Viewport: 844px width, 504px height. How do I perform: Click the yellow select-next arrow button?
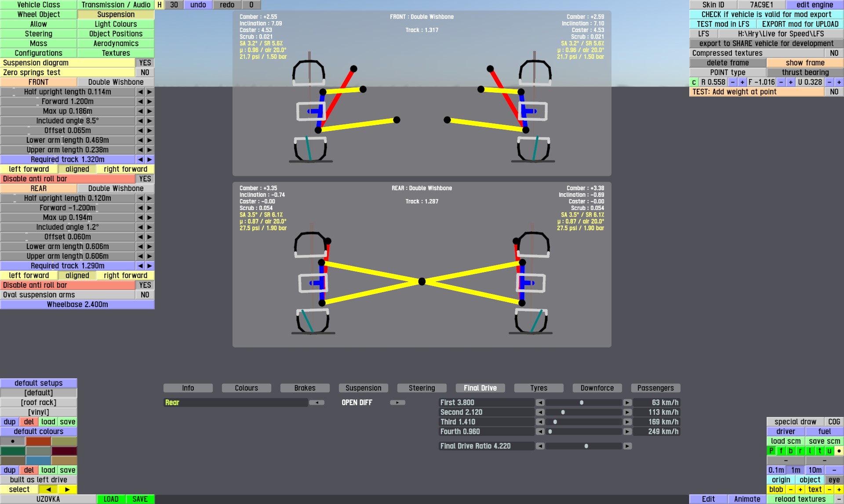click(67, 489)
